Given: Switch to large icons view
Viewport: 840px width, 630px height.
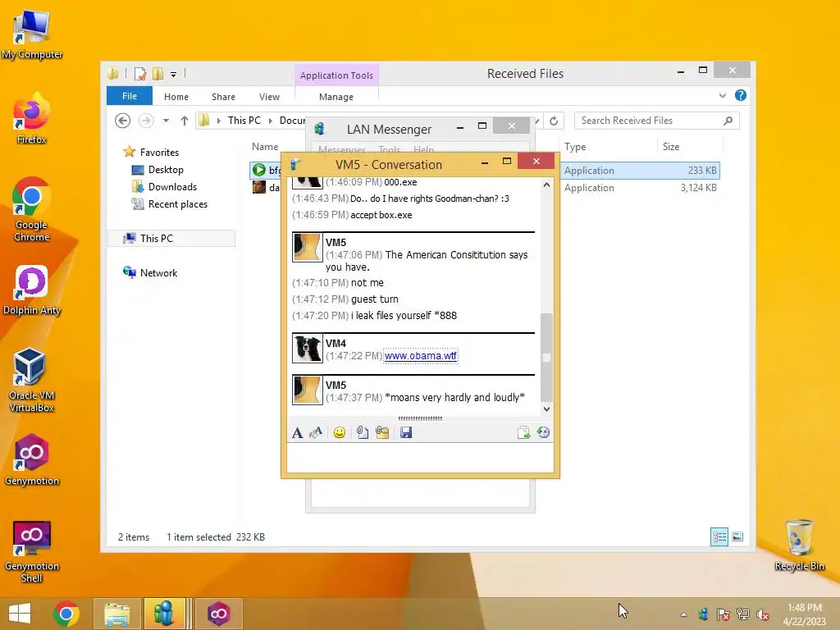Looking at the screenshot, I should pyautogui.click(x=737, y=536).
